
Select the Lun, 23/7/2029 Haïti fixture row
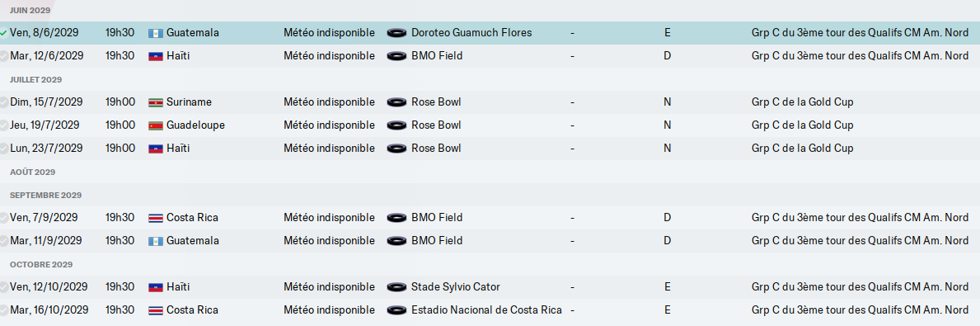pos(490,149)
